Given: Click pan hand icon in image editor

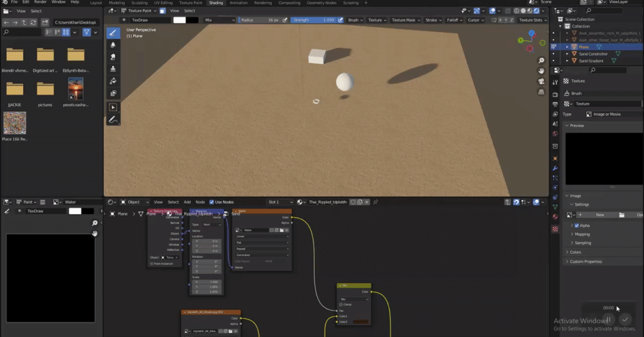Looking at the screenshot, I should (x=95, y=233).
